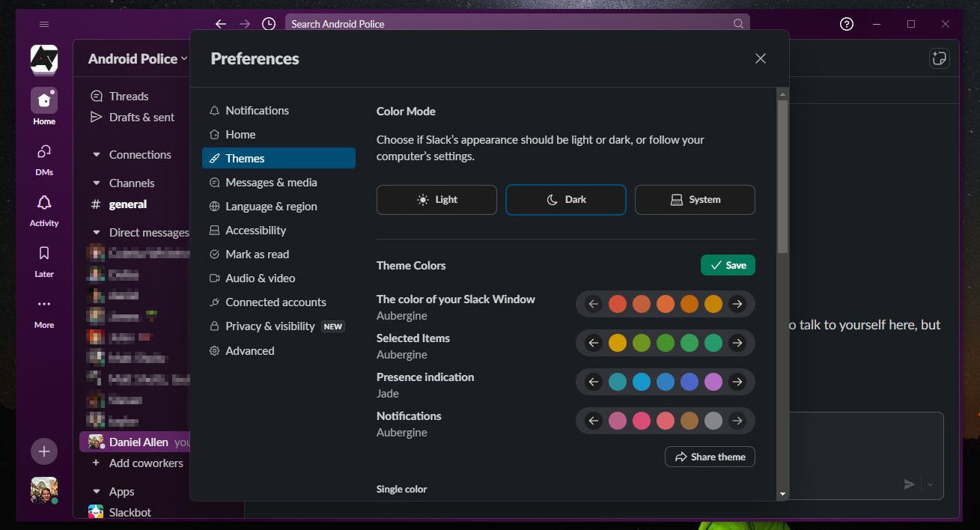Collapse the Apps section
980x530 pixels.
pyautogui.click(x=96, y=492)
